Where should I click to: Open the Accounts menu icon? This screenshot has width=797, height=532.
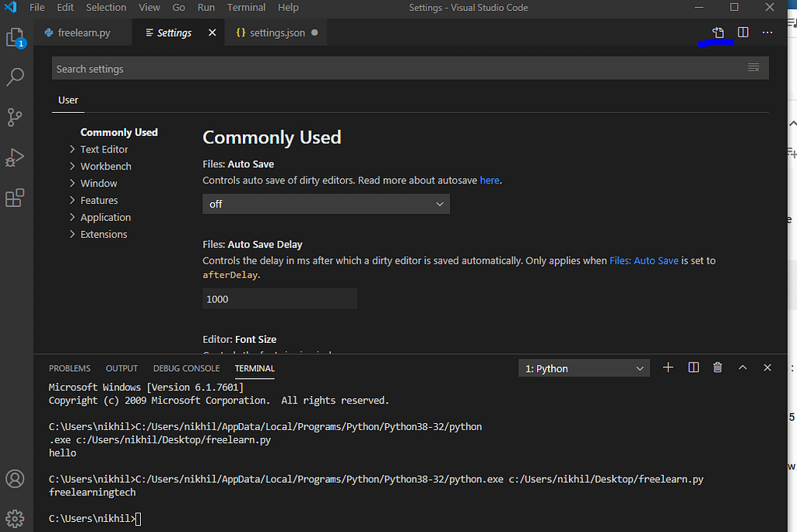pyautogui.click(x=15, y=478)
